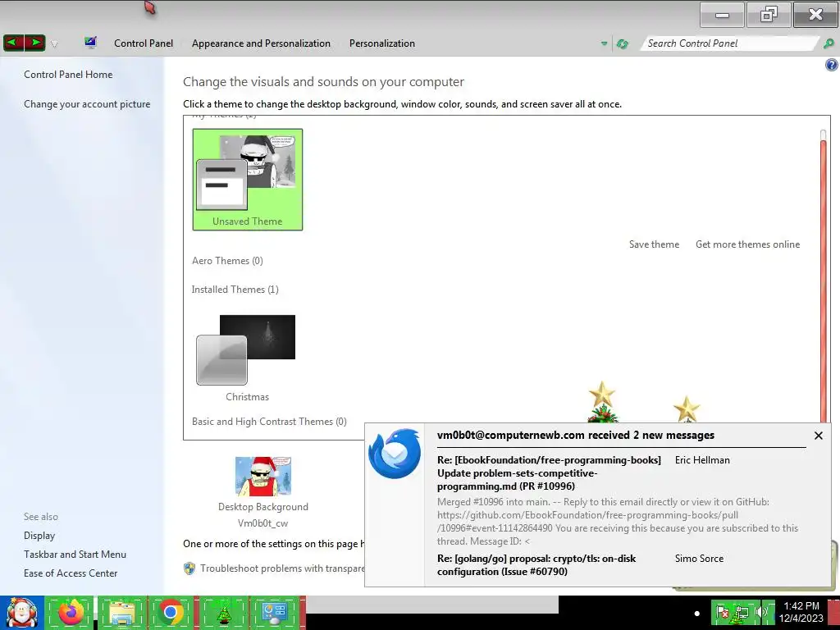Click the network tray icon
840x630 pixels.
click(742, 612)
